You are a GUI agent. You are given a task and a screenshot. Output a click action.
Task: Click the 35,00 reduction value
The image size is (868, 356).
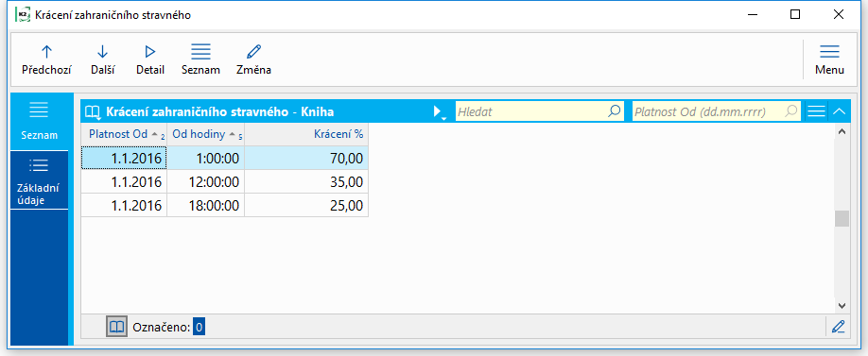click(x=306, y=182)
